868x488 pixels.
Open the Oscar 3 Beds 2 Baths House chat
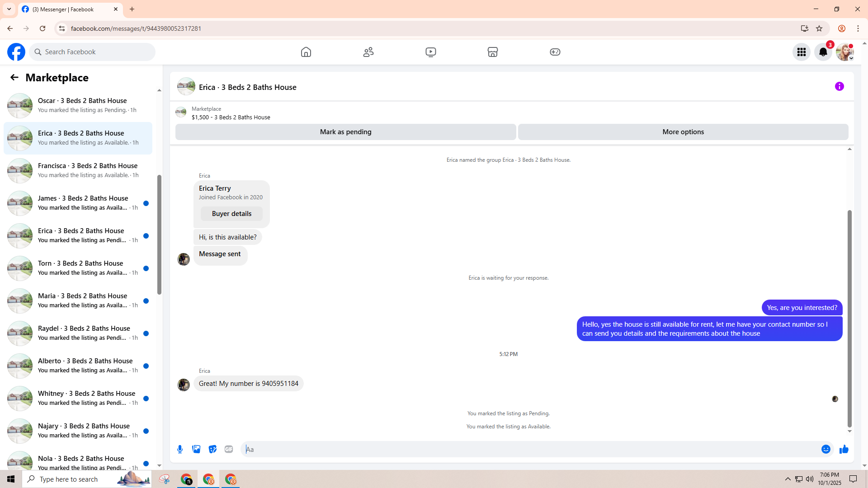(x=78, y=105)
